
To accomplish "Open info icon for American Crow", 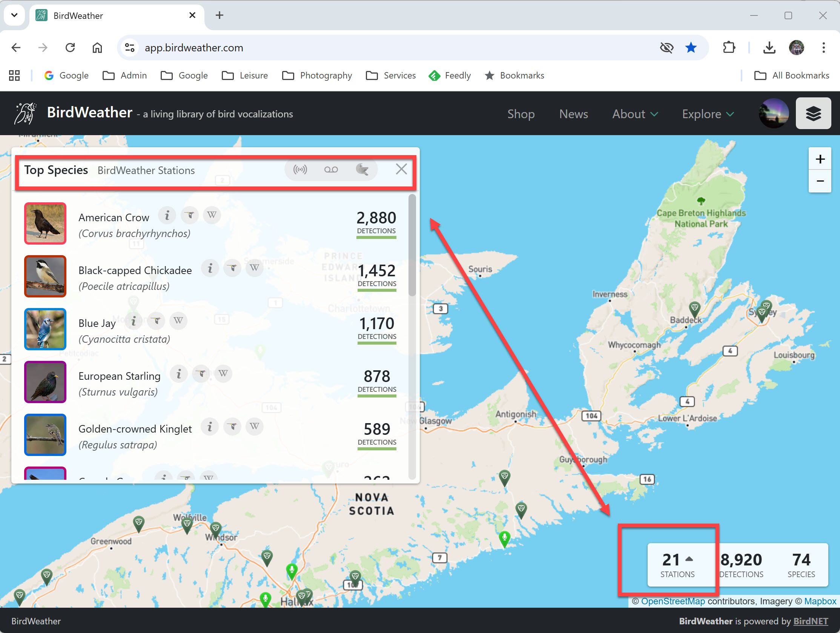I will tap(167, 216).
